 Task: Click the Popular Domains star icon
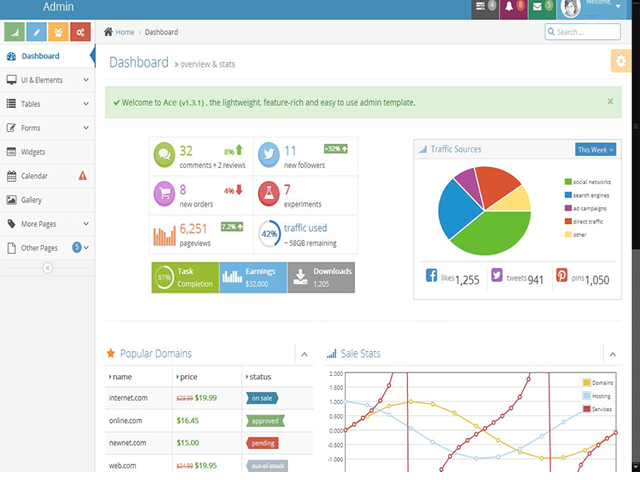point(111,353)
